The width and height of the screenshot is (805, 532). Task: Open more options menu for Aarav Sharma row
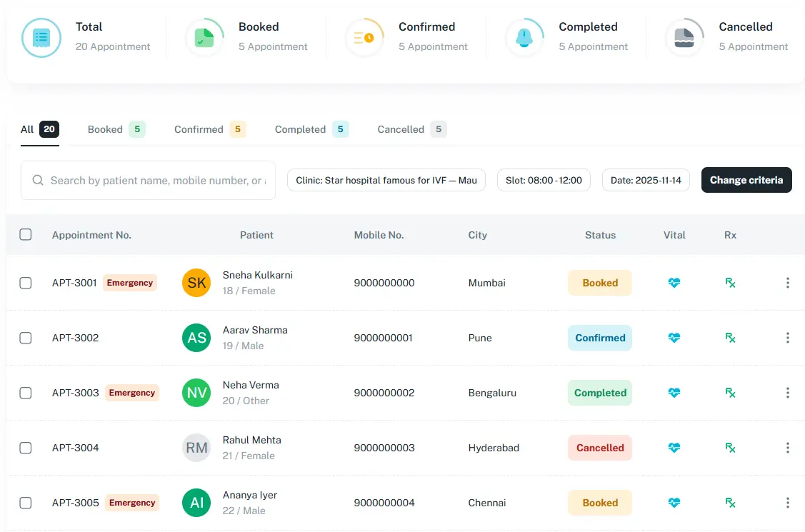pos(788,338)
